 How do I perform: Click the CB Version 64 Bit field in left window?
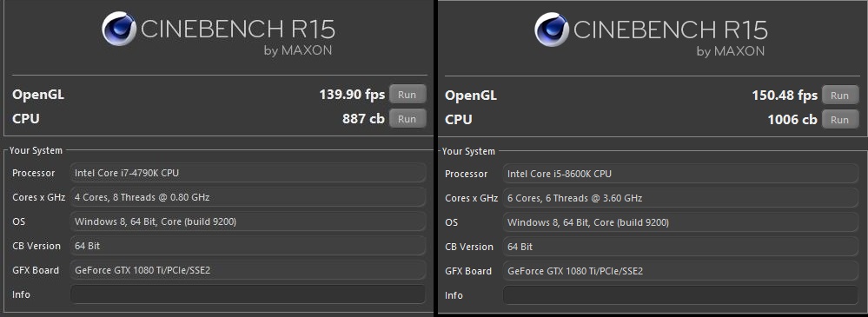coord(248,246)
